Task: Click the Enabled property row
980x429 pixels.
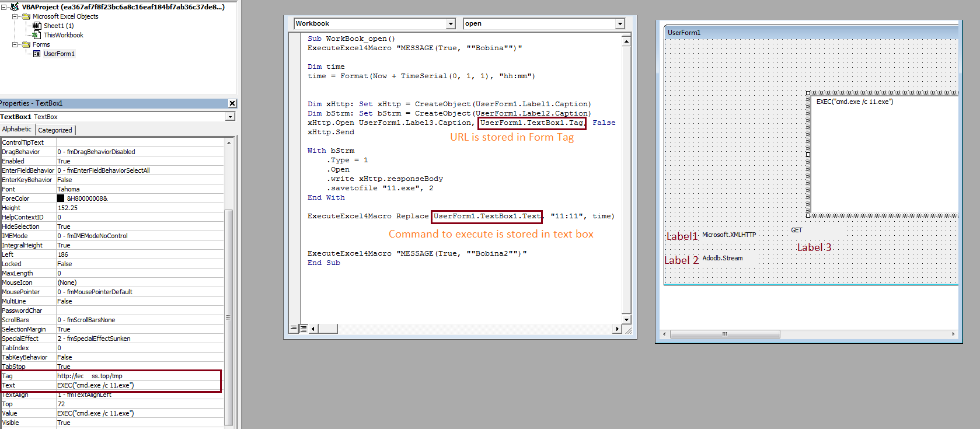Action: (112, 161)
